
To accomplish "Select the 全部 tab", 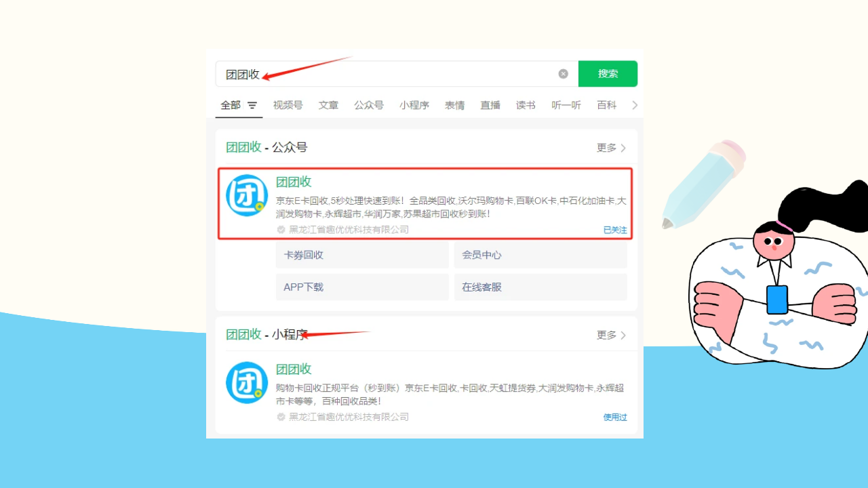I will point(231,105).
